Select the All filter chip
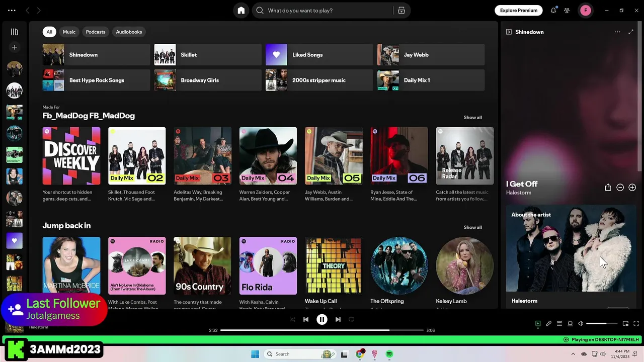The height and width of the screenshot is (362, 644). [x=49, y=32]
